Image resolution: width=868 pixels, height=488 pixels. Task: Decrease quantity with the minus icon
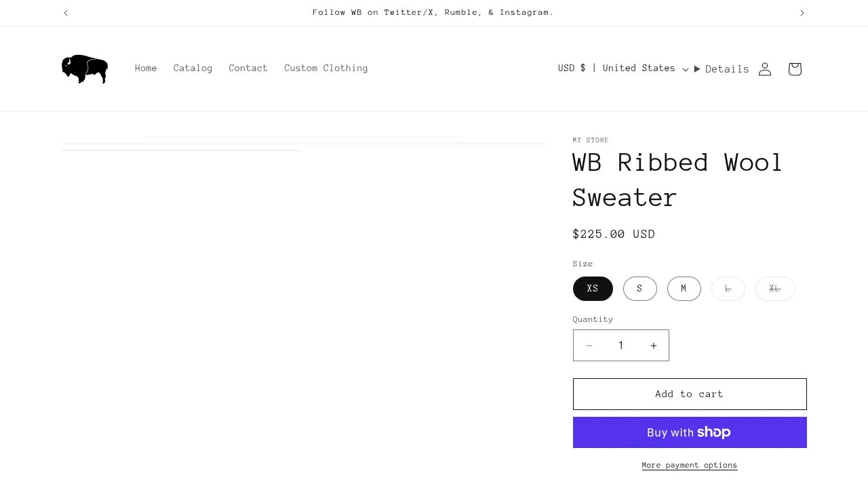point(589,346)
